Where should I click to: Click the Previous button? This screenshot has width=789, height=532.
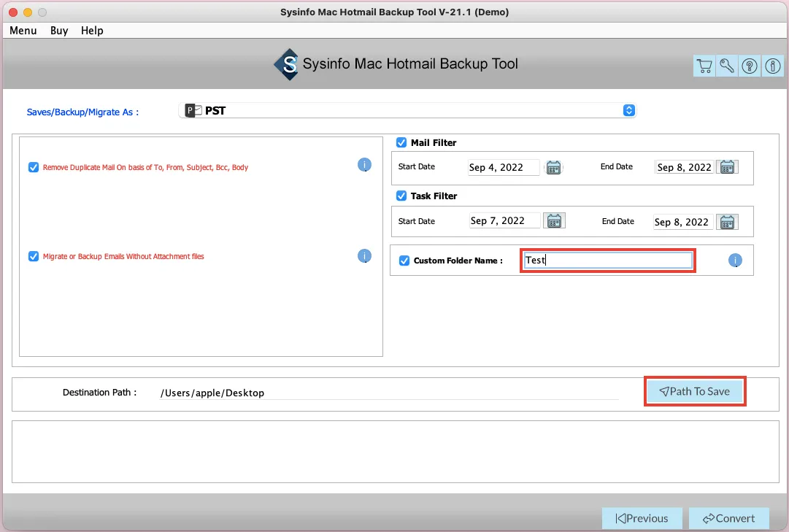pyautogui.click(x=642, y=518)
